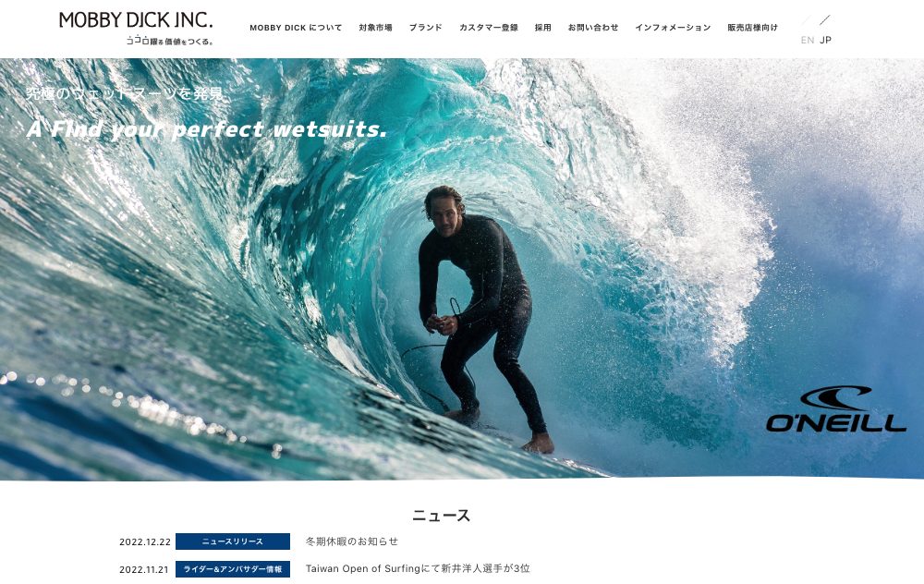Image resolution: width=924 pixels, height=584 pixels.
Task: Open the 対象市場 menu item
Action: click(375, 28)
